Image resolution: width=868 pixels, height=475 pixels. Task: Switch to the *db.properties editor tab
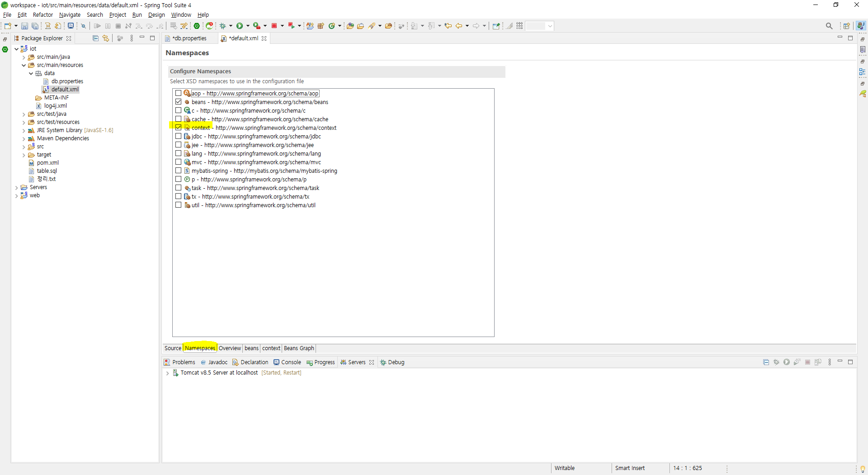point(189,38)
